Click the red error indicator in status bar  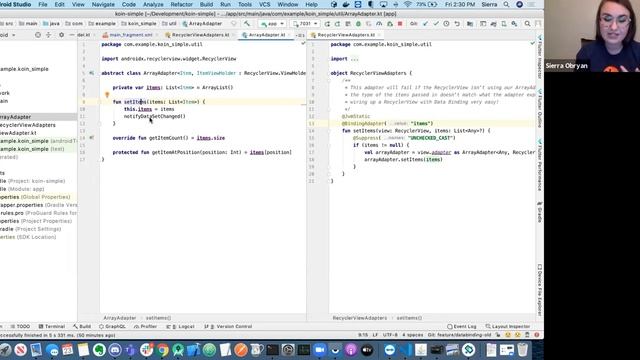(537, 335)
